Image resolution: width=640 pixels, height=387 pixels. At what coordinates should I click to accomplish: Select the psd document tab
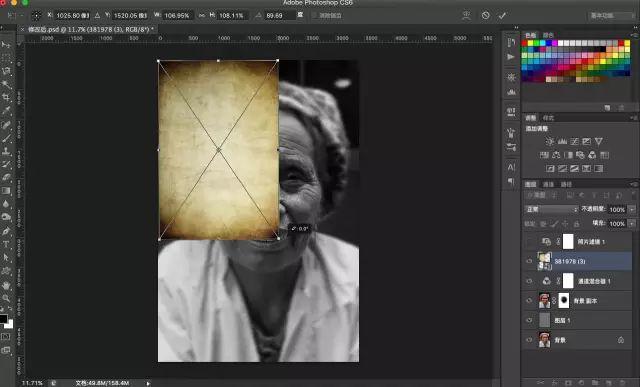click(90, 29)
